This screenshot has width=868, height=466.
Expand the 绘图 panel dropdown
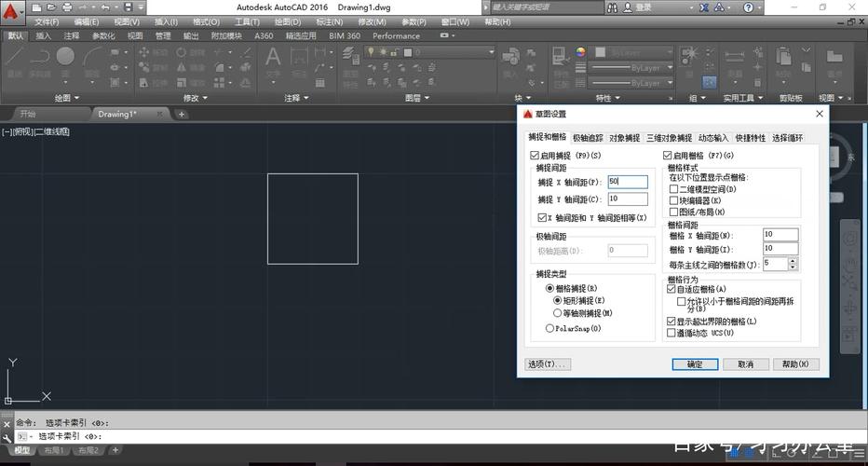67,98
